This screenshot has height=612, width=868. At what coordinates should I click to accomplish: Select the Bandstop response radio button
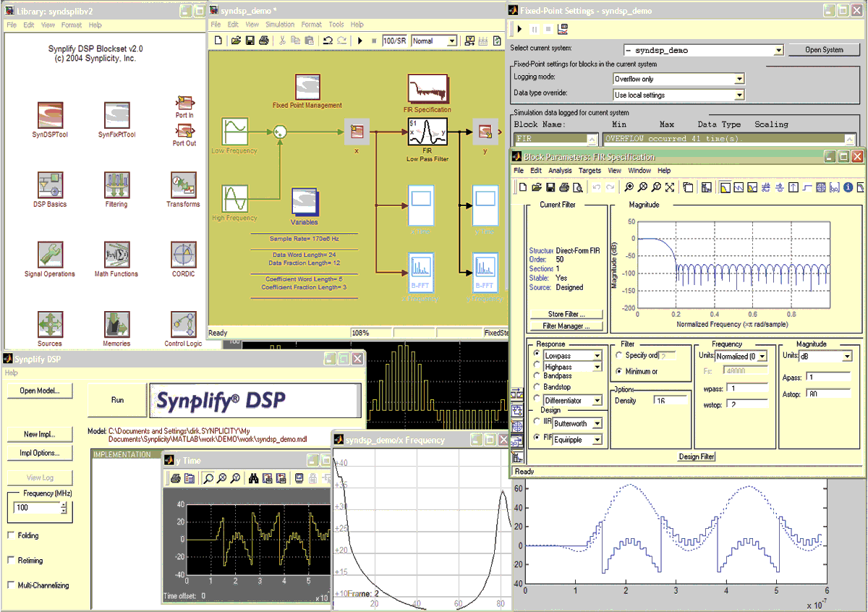[x=536, y=387]
